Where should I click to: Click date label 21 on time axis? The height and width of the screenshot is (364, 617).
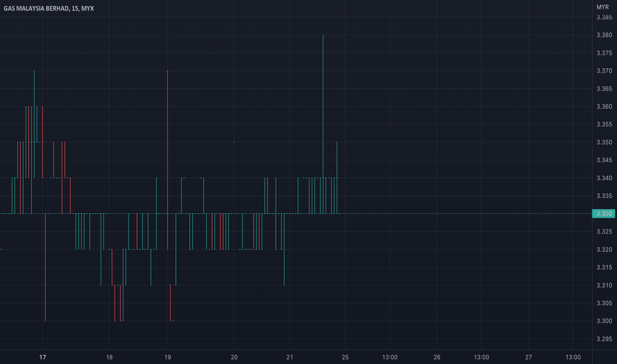coord(289,357)
